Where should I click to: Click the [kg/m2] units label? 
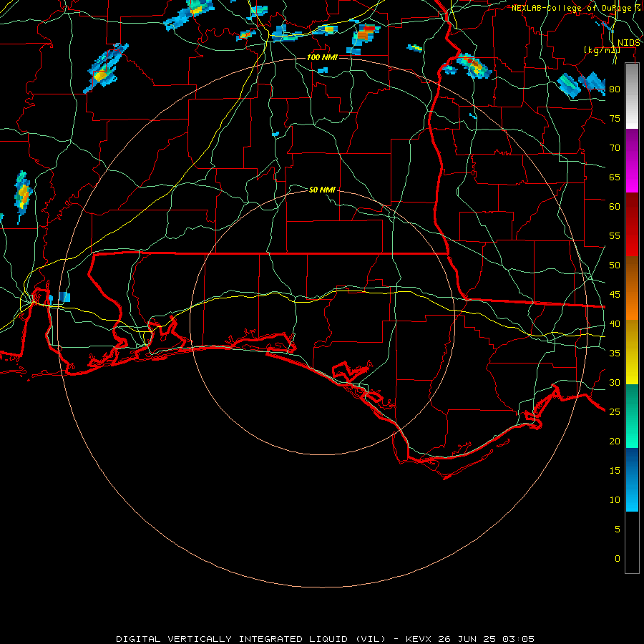602,50
